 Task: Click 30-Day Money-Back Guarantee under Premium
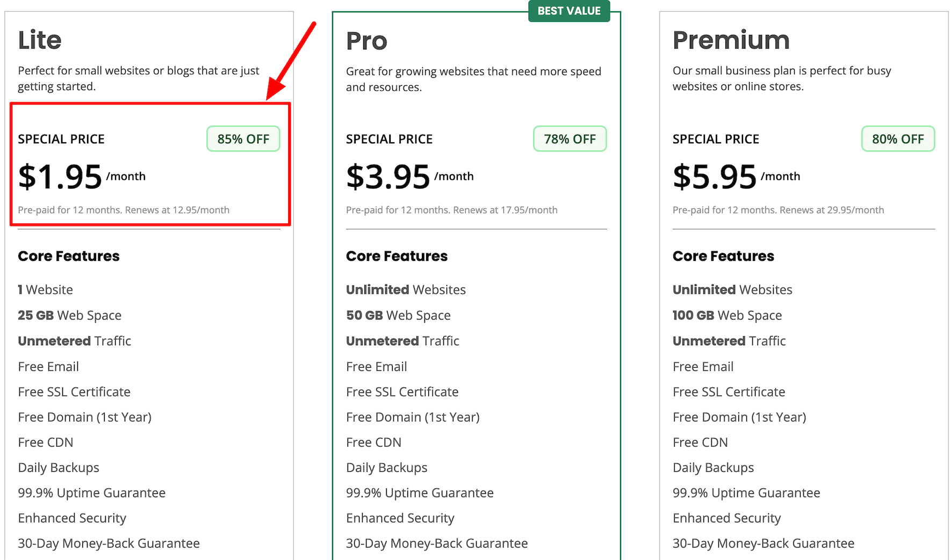pyautogui.click(x=763, y=543)
